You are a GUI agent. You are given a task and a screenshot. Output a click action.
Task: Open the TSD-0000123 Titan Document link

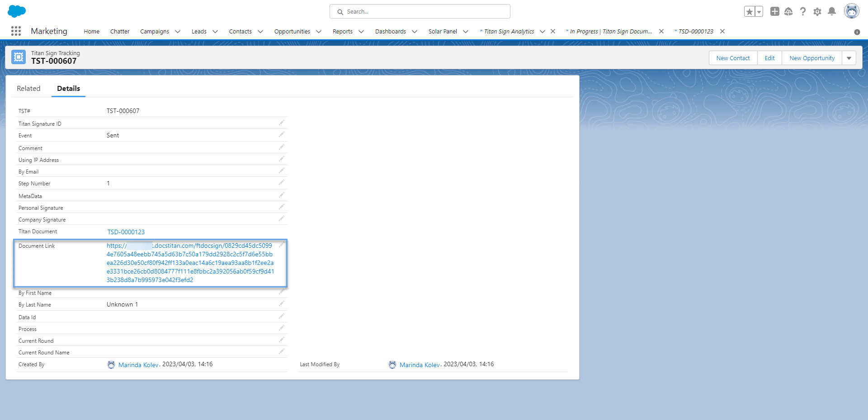[x=126, y=232]
